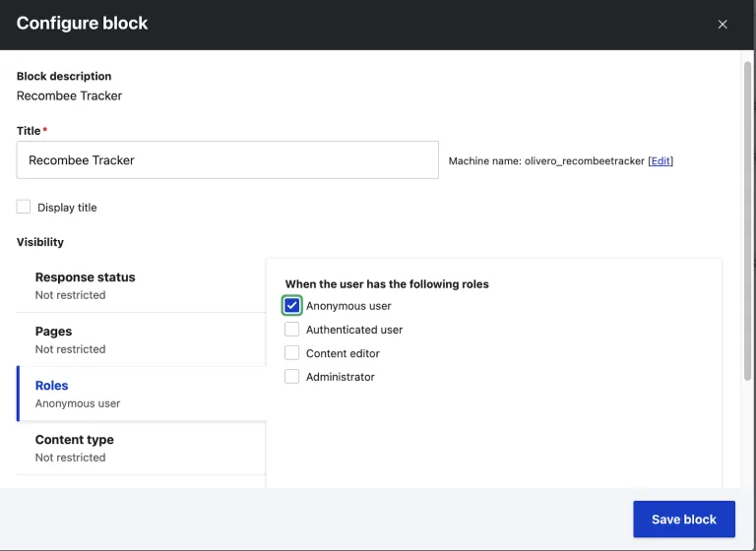Open the Response status visibility tab
The width and height of the screenshot is (756, 551).
[x=141, y=285]
